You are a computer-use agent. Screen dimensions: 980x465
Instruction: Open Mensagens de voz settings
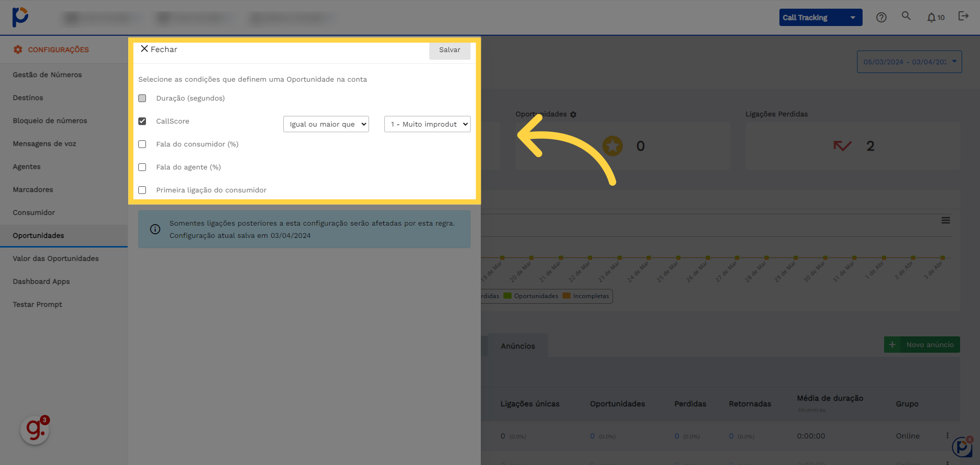44,143
